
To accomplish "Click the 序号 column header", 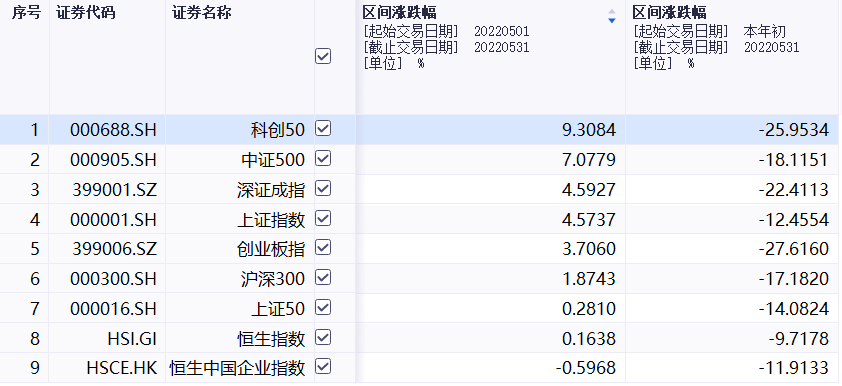I will [26, 13].
